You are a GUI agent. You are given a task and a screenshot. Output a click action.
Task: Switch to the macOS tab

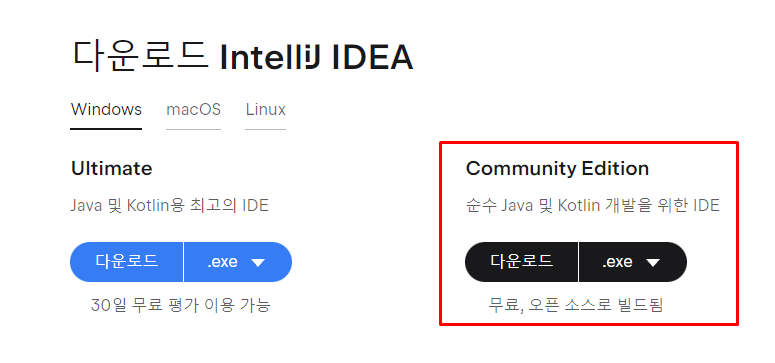193,110
